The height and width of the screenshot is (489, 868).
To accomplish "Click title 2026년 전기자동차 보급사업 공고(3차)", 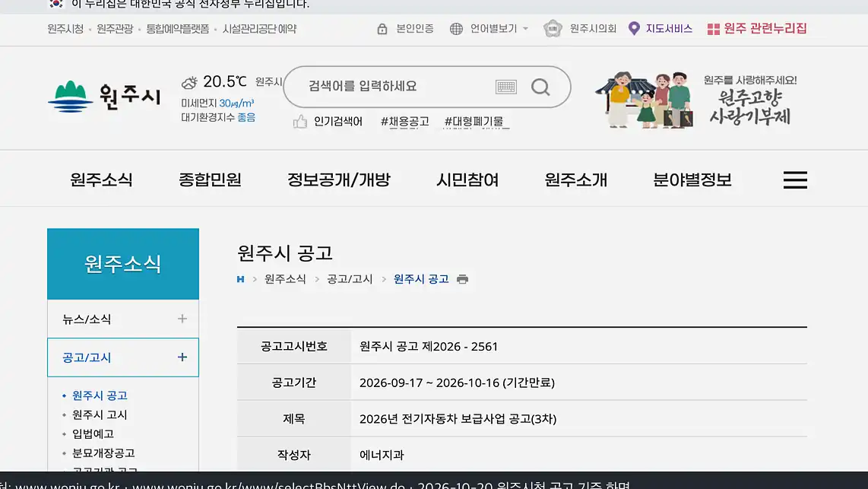I will click(458, 419).
